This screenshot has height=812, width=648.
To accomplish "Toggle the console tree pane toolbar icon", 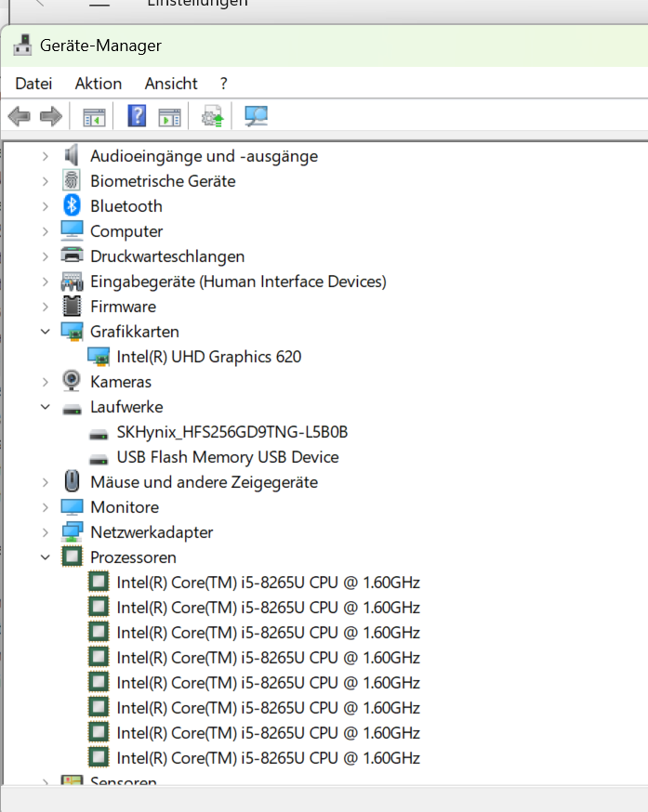I will (94, 117).
